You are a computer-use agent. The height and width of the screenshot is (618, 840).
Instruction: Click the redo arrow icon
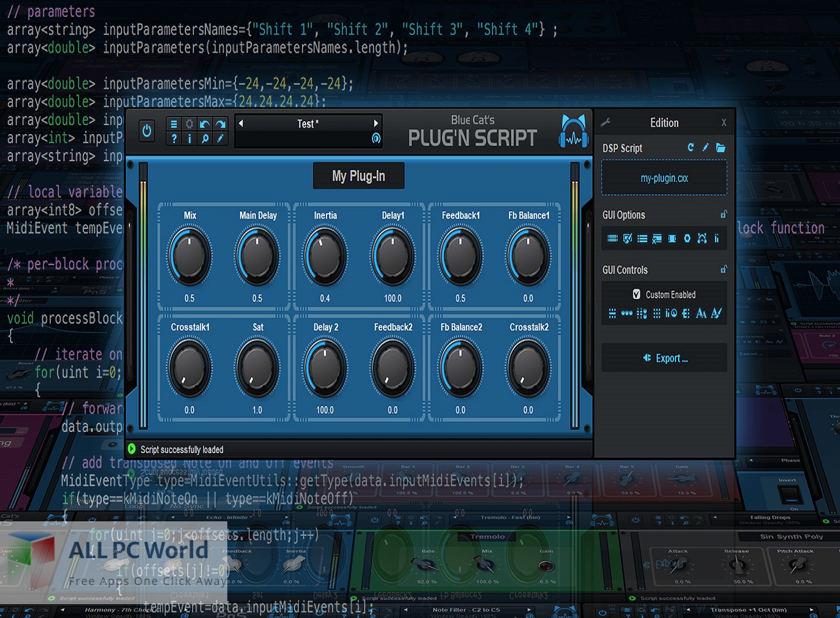[x=219, y=124]
